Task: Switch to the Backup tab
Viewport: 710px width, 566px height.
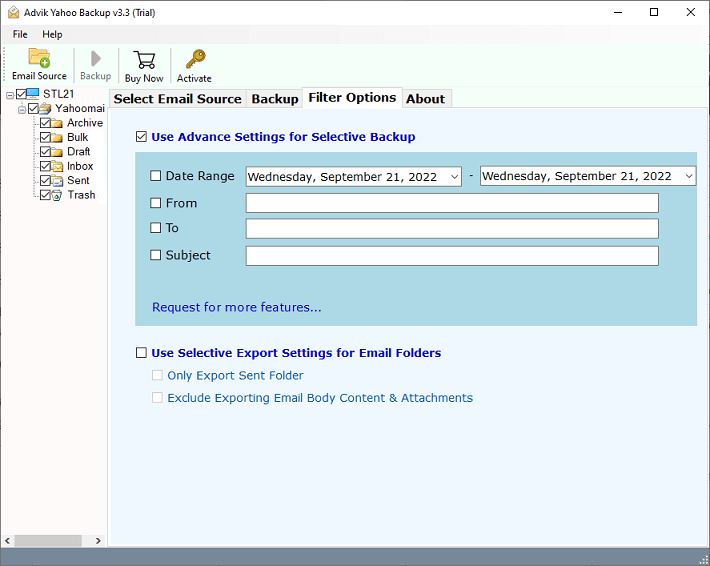Action: 275,99
